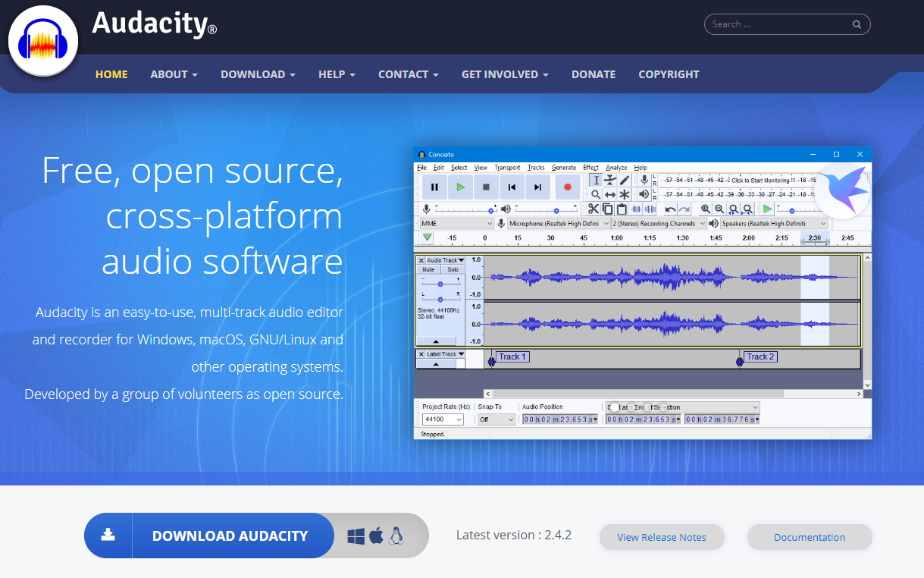The image size is (924, 578).
Task: Select the Selection (I-beam) tool
Action: [x=596, y=180]
